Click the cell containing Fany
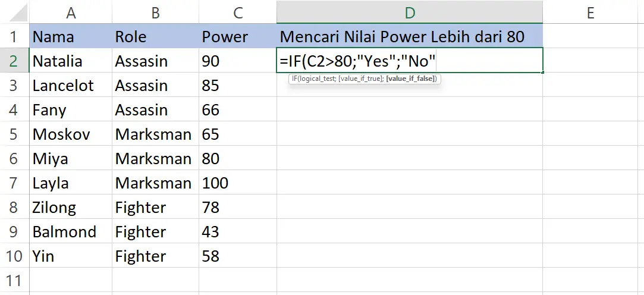Screen dimensions: 644x295 [71, 109]
